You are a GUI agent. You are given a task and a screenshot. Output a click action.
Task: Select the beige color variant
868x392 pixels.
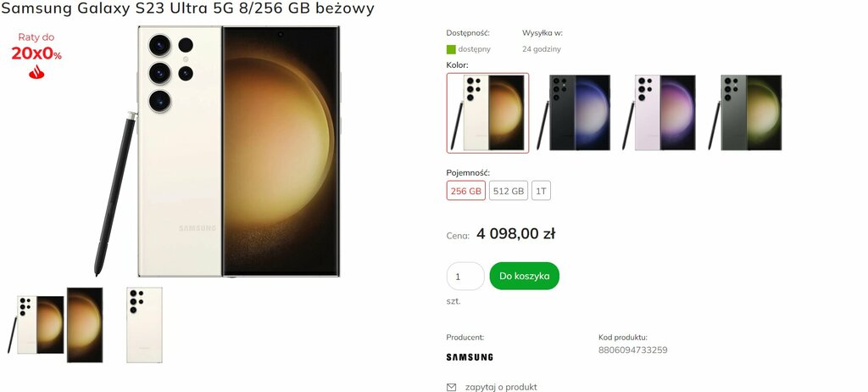(487, 113)
